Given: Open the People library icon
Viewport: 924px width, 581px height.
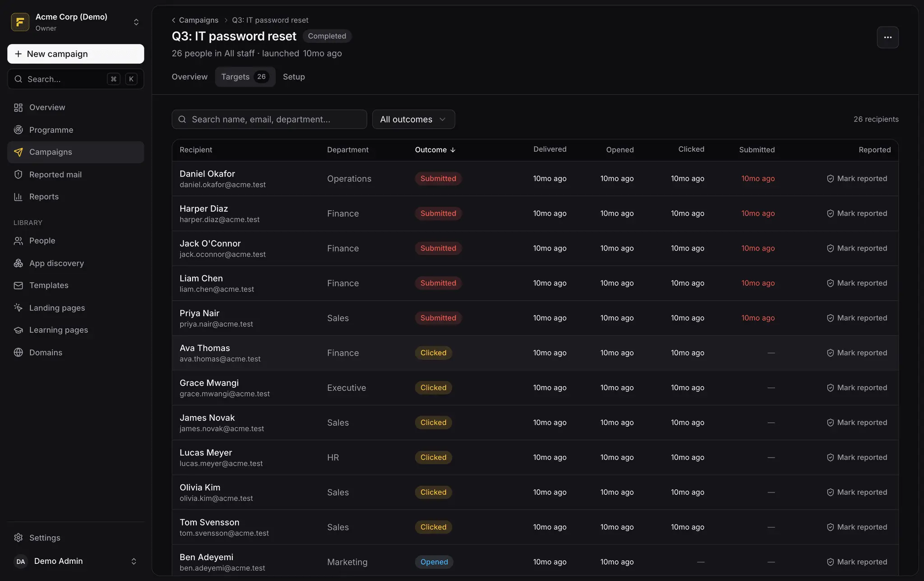Looking at the screenshot, I should click(18, 241).
